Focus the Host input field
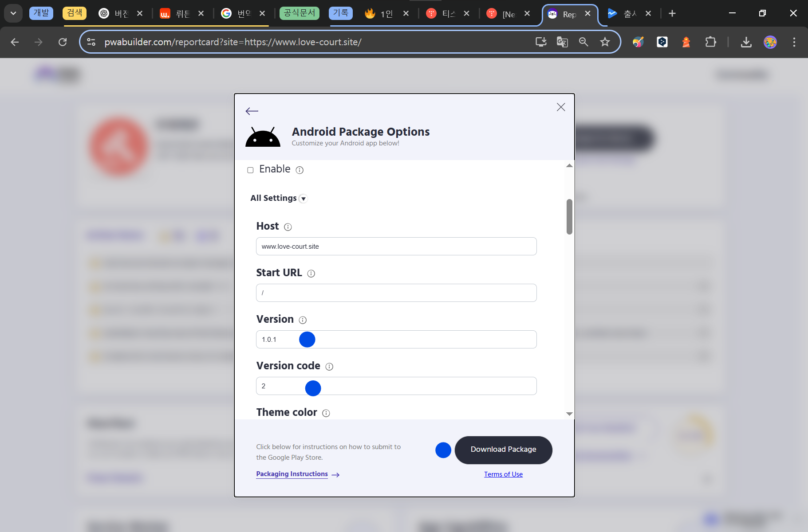The image size is (808, 532). (x=396, y=246)
